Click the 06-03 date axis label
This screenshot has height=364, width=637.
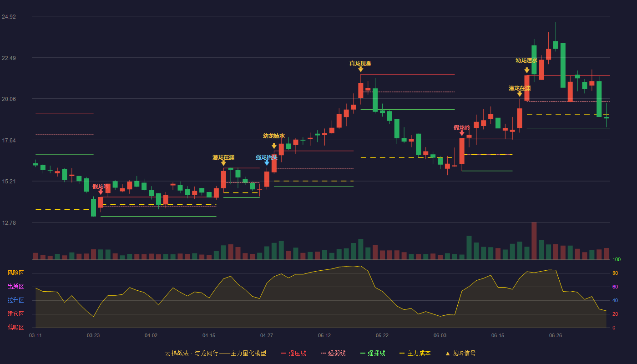(x=440, y=335)
